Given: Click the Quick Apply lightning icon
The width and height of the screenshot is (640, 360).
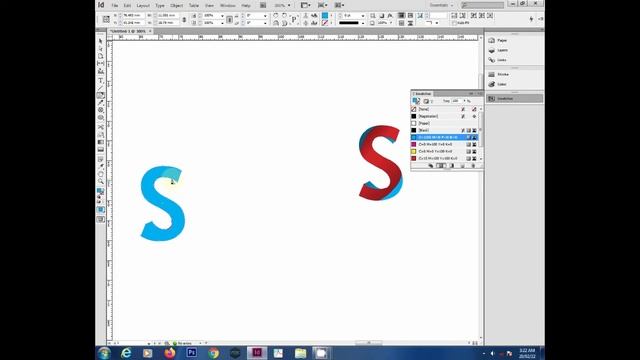Looking at the screenshot, I should pyautogui.click(x=531, y=19).
